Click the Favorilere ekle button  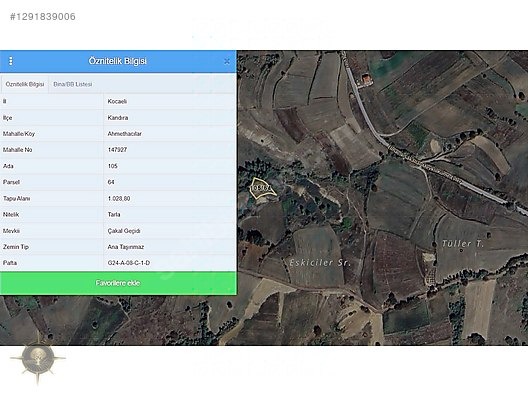(118, 283)
